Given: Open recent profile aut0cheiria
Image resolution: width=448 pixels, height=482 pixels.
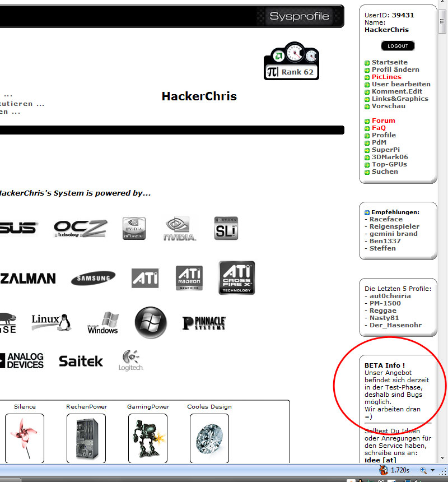Looking at the screenshot, I should coord(390,296).
